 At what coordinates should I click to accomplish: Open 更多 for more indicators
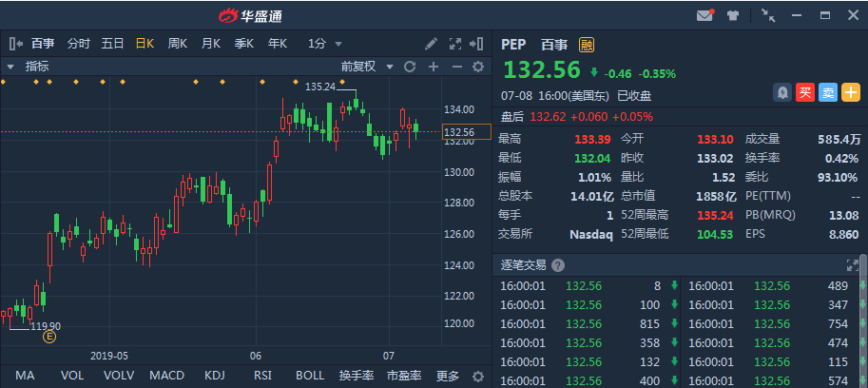pos(448,376)
